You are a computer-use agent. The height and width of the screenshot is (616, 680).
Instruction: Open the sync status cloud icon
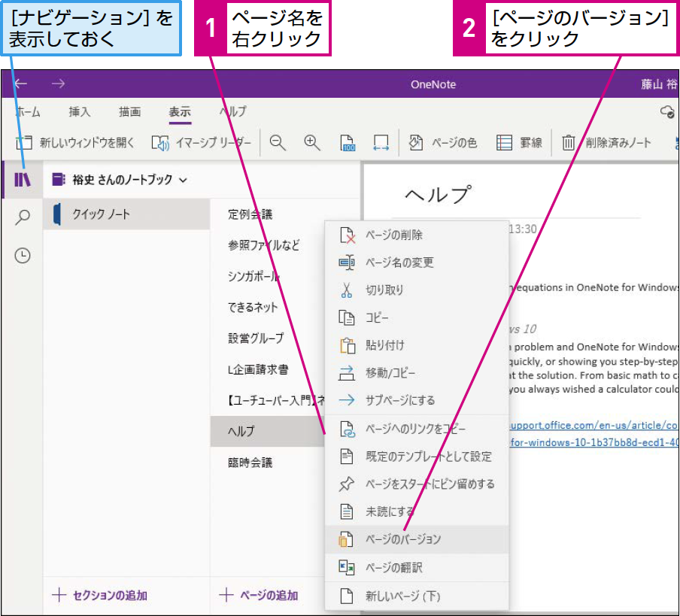667,112
